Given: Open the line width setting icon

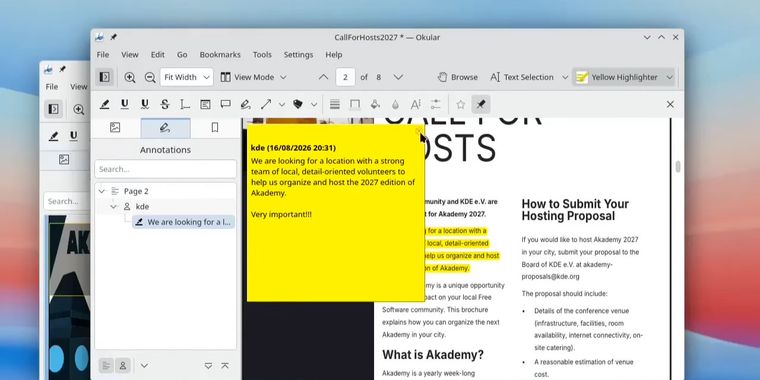Looking at the screenshot, I should (334, 104).
